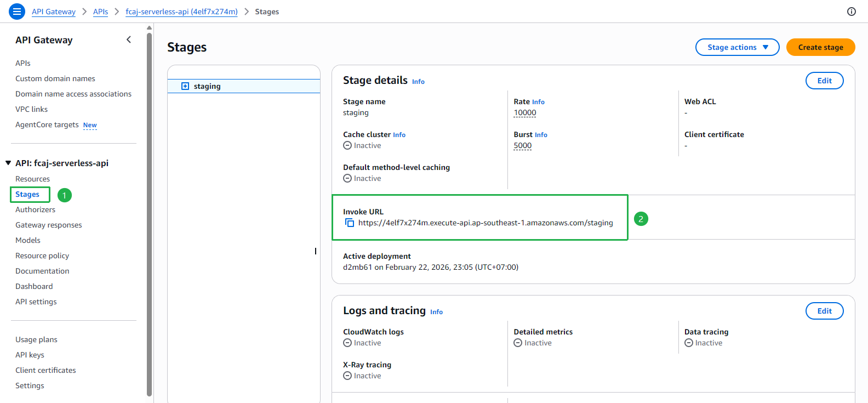
Task: Click the X-Ray tracing Inactive status
Action: (362, 376)
